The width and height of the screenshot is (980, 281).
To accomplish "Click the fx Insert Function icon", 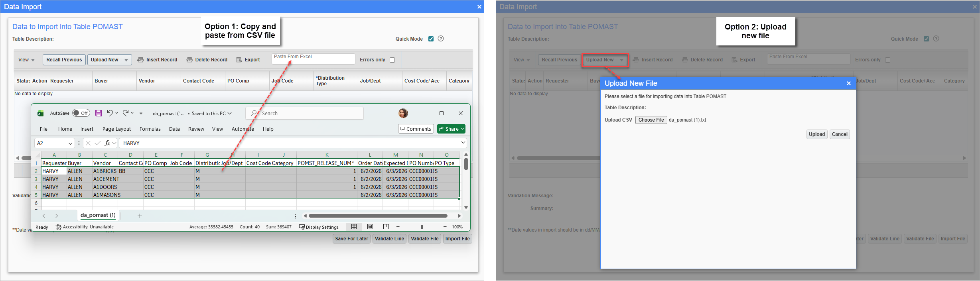I will click(x=107, y=143).
